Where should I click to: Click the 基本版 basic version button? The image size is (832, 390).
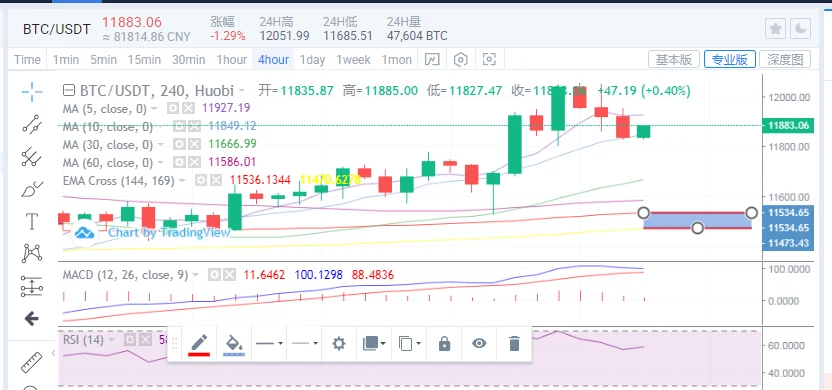point(674,59)
